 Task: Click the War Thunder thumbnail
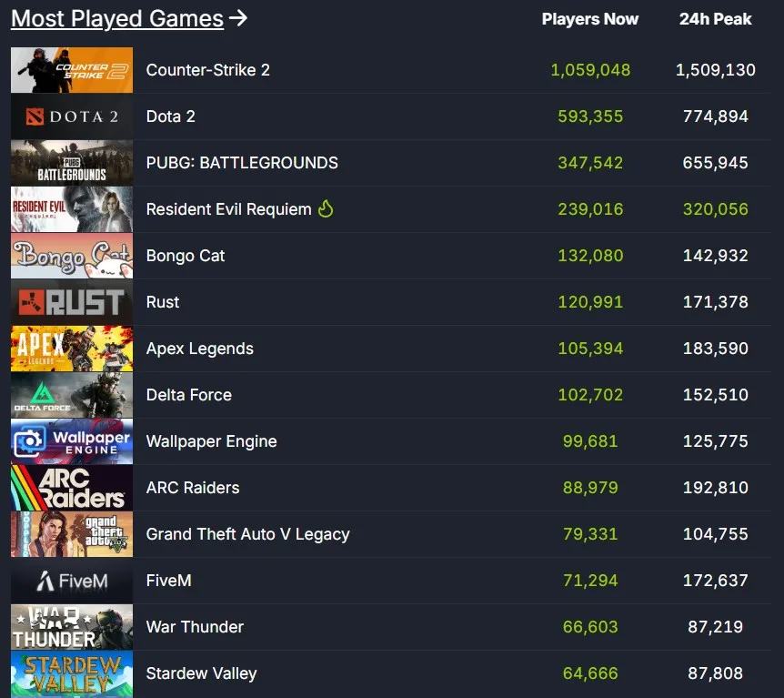pyautogui.click(x=71, y=627)
